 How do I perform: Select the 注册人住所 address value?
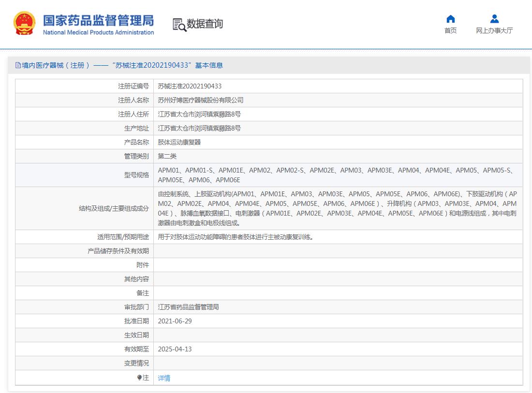(199, 114)
